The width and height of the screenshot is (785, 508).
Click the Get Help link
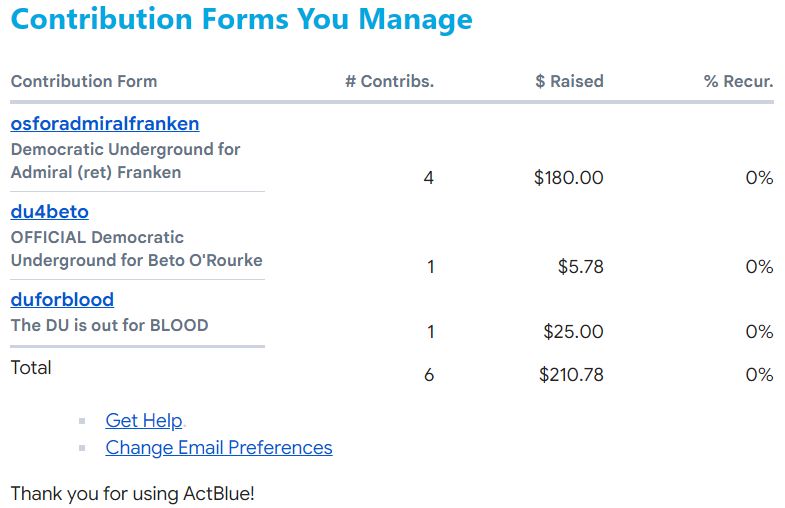(144, 421)
